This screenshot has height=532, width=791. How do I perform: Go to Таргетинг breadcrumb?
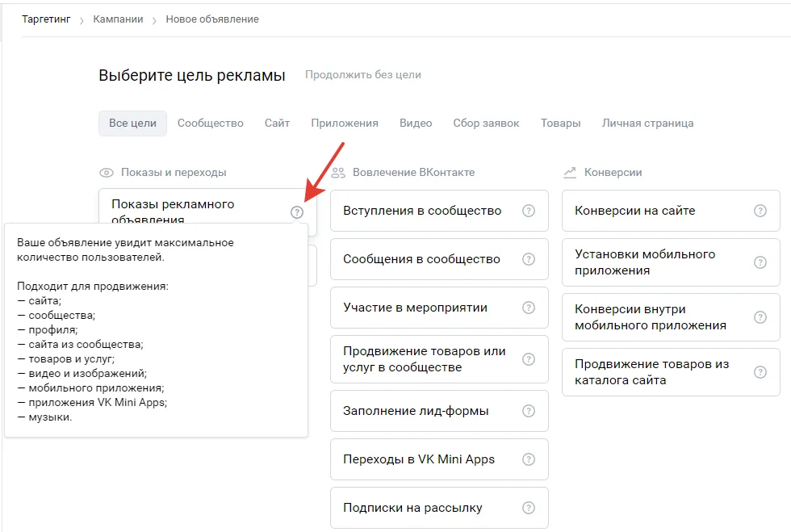pyautogui.click(x=46, y=19)
